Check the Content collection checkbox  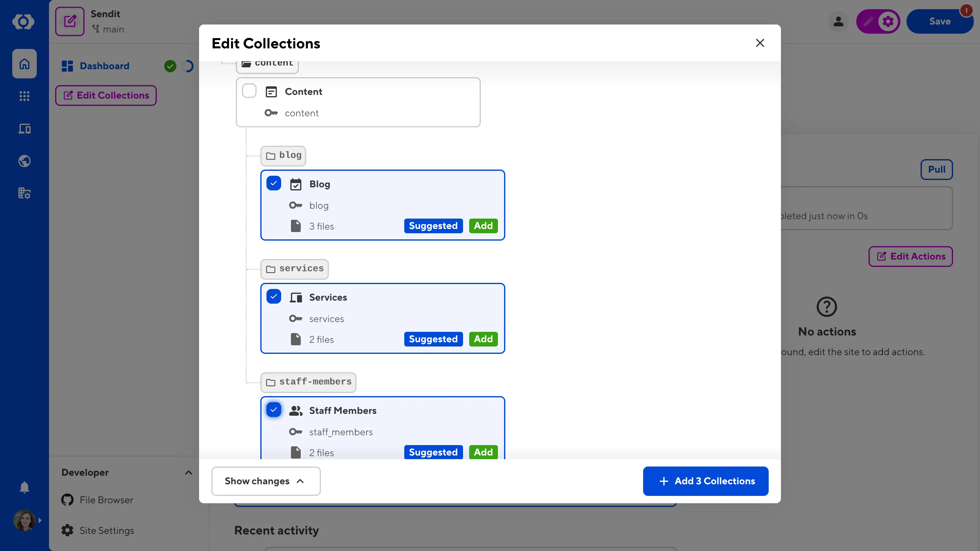click(x=250, y=91)
